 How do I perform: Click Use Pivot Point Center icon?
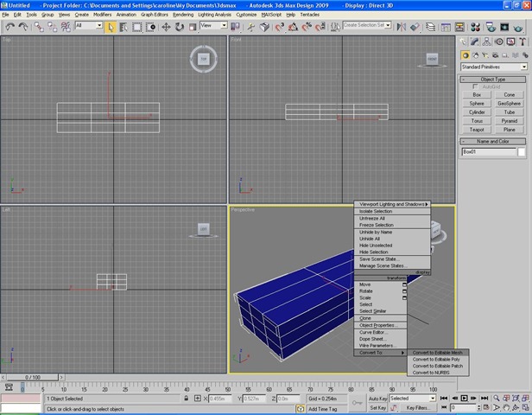click(x=235, y=27)
